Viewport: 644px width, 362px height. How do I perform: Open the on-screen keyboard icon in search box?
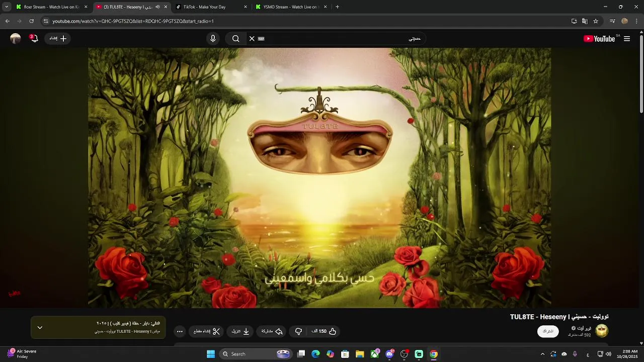[261, 39]
